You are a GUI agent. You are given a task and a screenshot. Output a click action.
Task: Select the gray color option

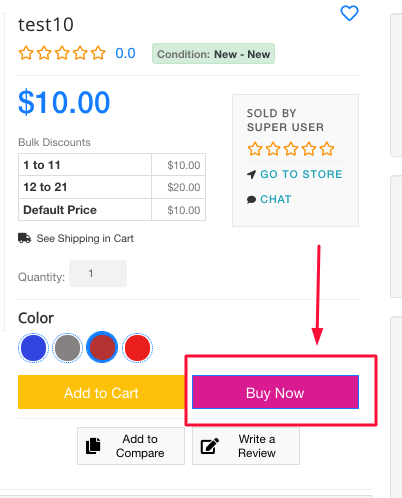[68, 348]
